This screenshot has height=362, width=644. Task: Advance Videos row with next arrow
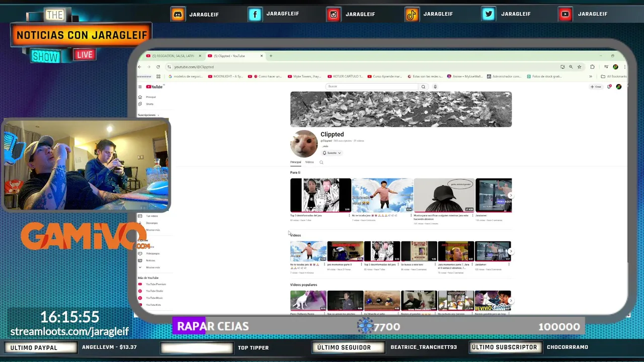pyautogui.click(x=510, y=251)
